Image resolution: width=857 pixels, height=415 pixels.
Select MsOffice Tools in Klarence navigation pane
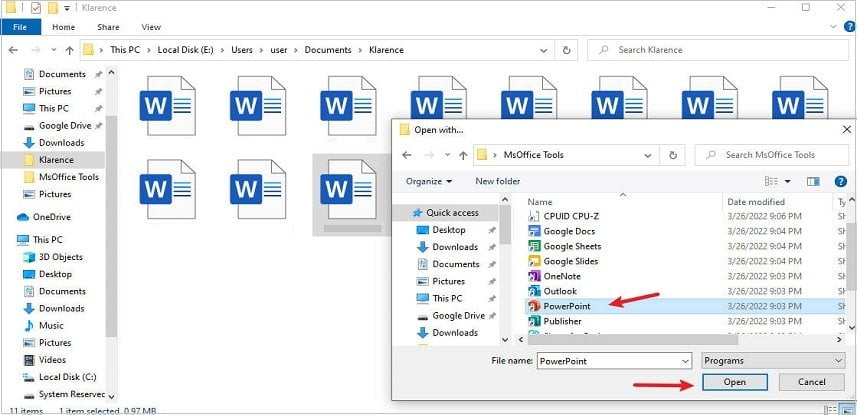[x=61, y=177]
